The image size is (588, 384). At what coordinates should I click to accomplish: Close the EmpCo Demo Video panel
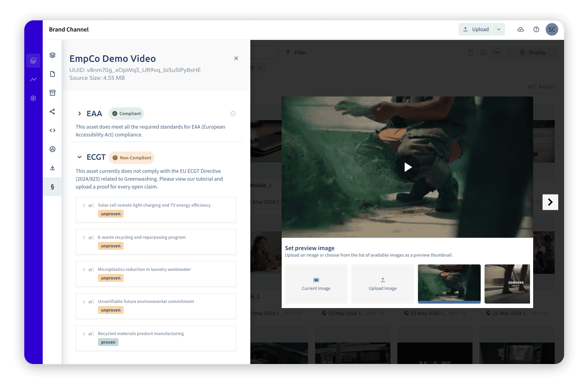tap(236, 58)
